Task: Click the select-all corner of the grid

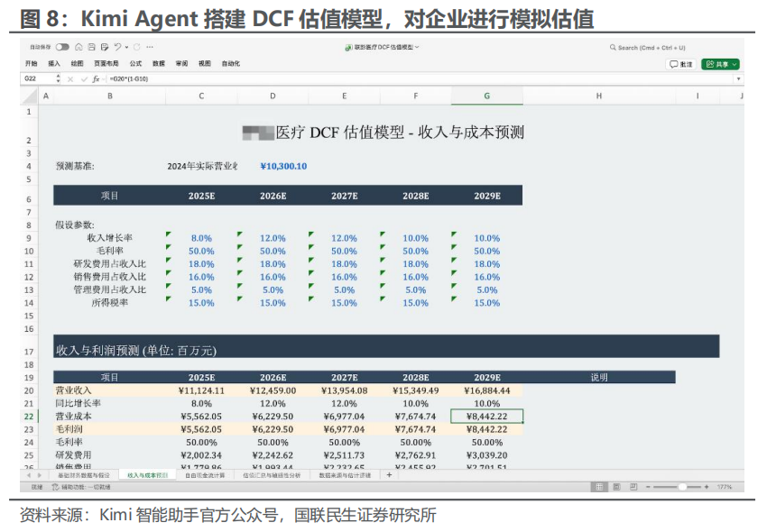Action: pos(29,96)
